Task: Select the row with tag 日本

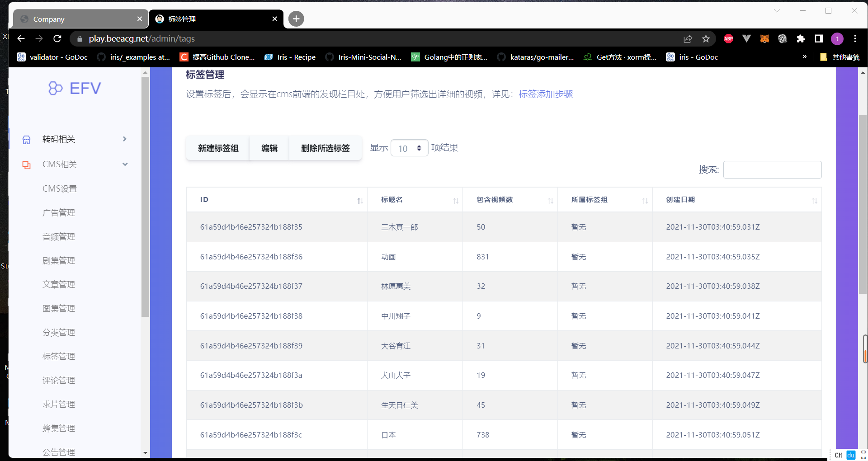Action: 504,435
